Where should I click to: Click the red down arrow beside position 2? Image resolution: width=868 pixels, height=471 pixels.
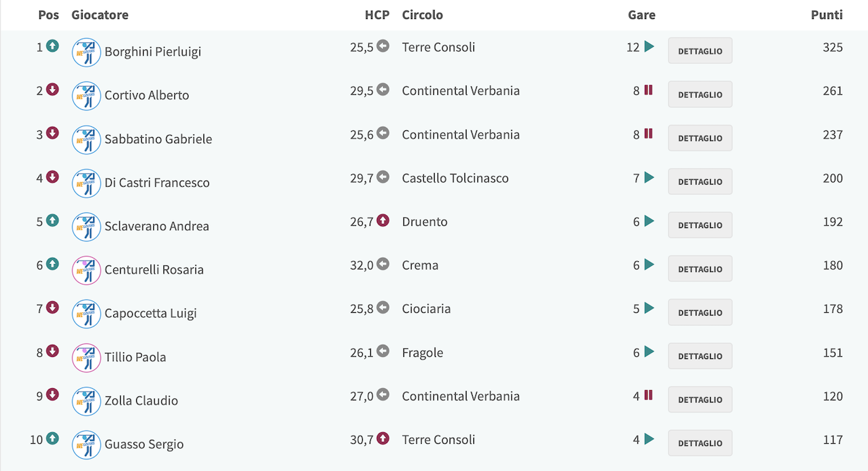(52, 90)
